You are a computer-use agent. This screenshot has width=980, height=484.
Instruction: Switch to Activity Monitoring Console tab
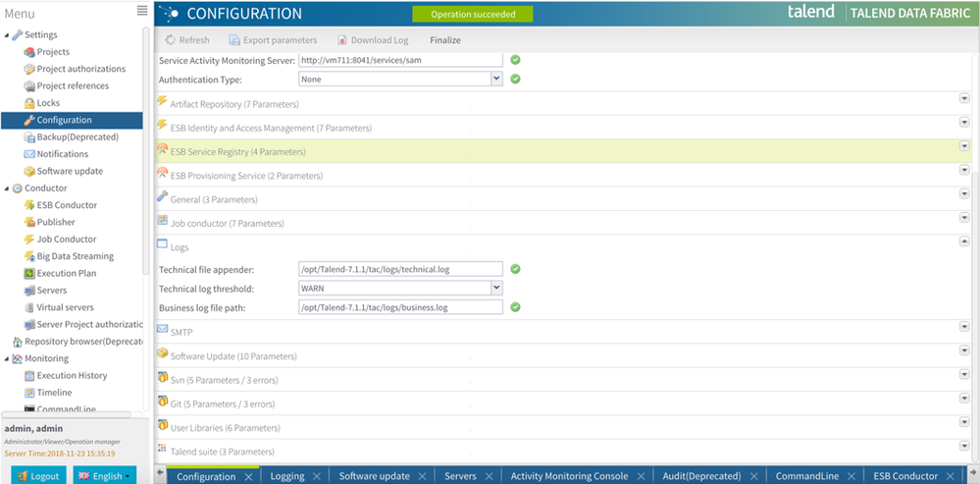(569, 476)
